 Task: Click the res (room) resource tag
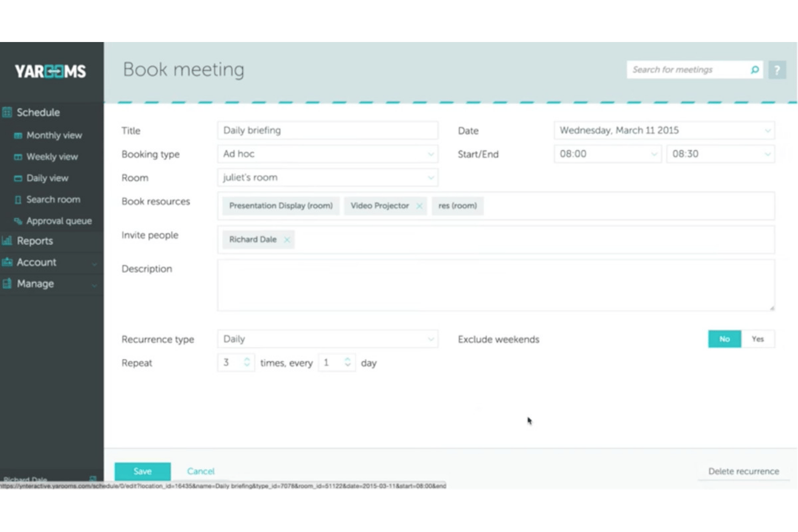(x=457, y=206)
